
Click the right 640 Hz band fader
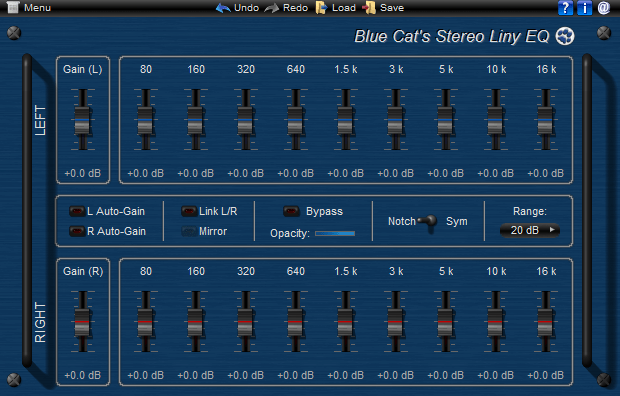click(x=295, y=322)
